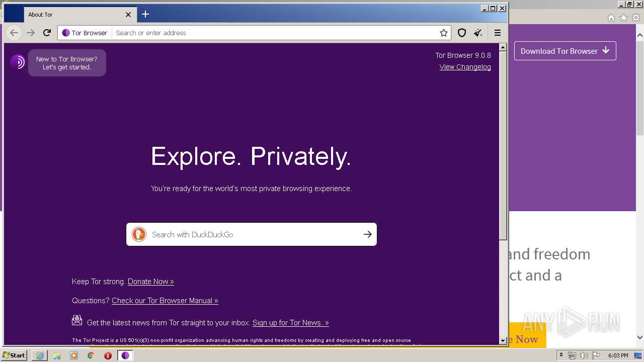Select the About Tor tab
This screenshot has height=362, width=644.
coord(79,15)
